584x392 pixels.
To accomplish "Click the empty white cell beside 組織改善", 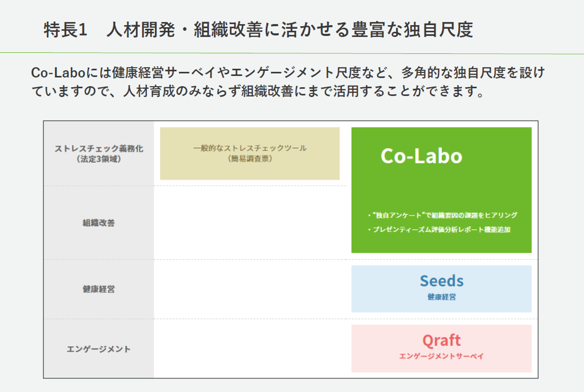I will 250,223.
